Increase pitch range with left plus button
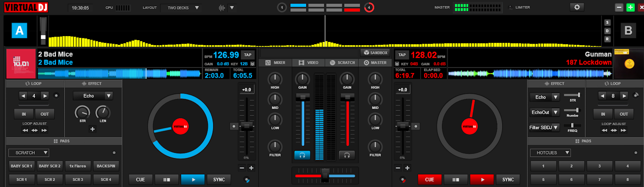644x187 pixels. click(251, 168)
